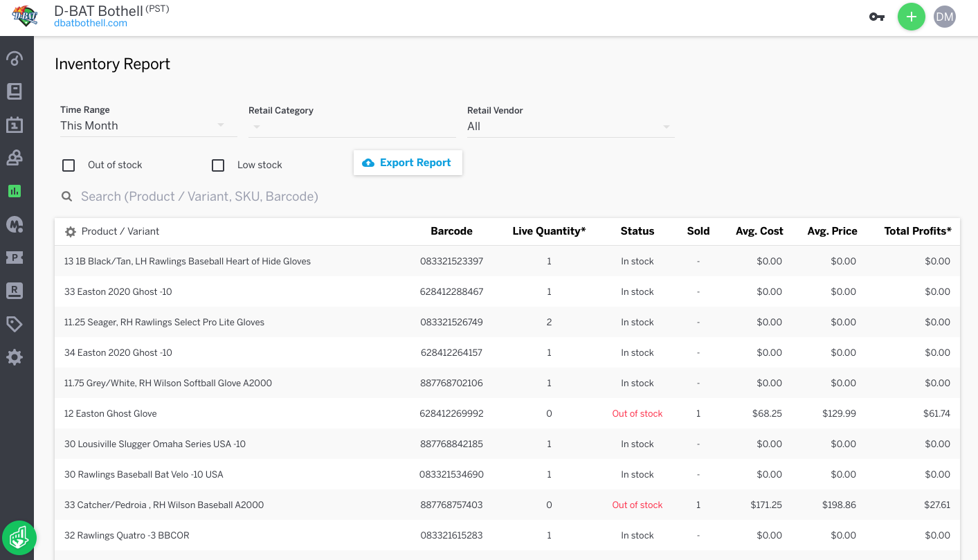Click the Product / Variant column header

pyautogui.click(x=120, y=231)
